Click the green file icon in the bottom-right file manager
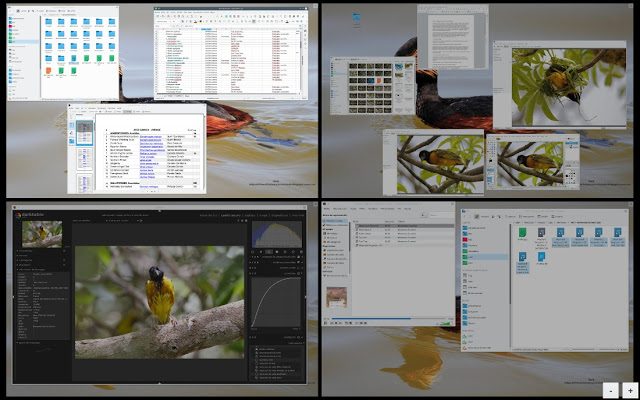Image resolution: width=640 pixels, height=400 pixels. tap(522, 233)
